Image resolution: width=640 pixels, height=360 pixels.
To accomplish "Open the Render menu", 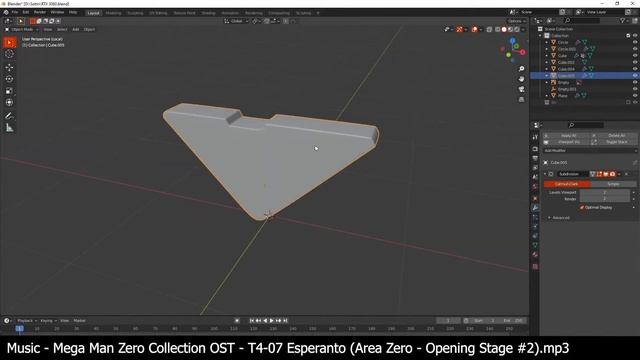I will (x=40, y=12).
